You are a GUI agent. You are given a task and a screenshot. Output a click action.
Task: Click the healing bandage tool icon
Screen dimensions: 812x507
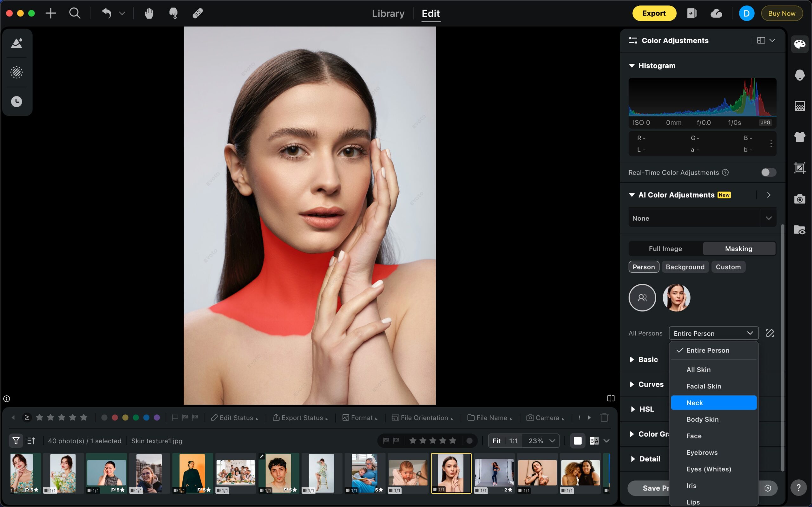click(x=198, y=13)
